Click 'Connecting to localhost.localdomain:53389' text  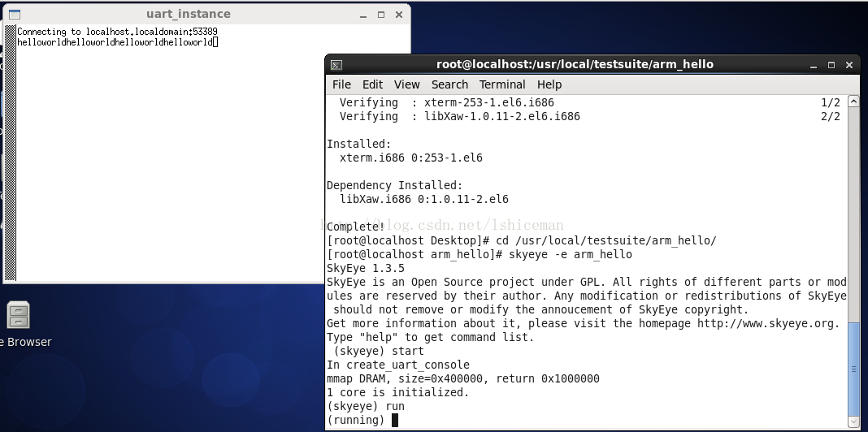tap(117, 32)
